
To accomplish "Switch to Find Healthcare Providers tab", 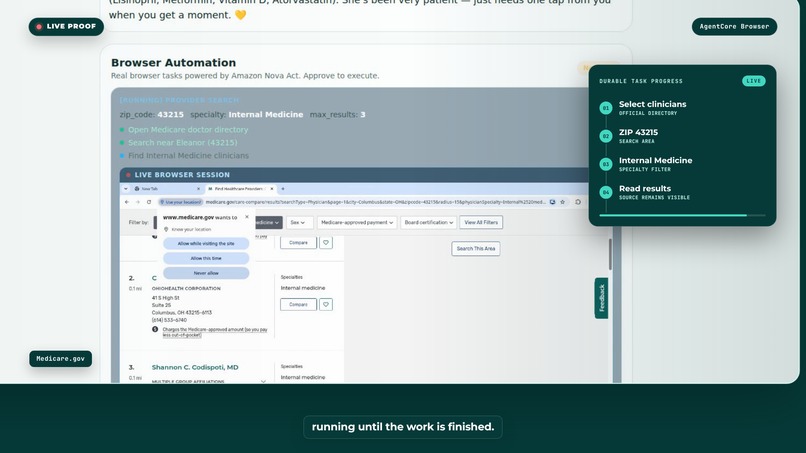I will coord(239,189).
